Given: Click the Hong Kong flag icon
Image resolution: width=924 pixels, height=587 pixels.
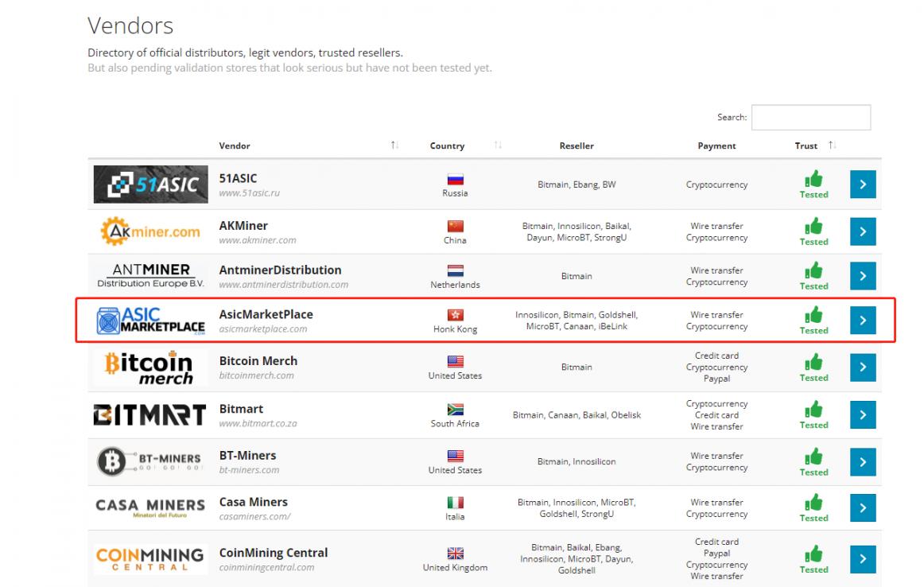Looking at the screenshot, I should (x=455, y=315).
